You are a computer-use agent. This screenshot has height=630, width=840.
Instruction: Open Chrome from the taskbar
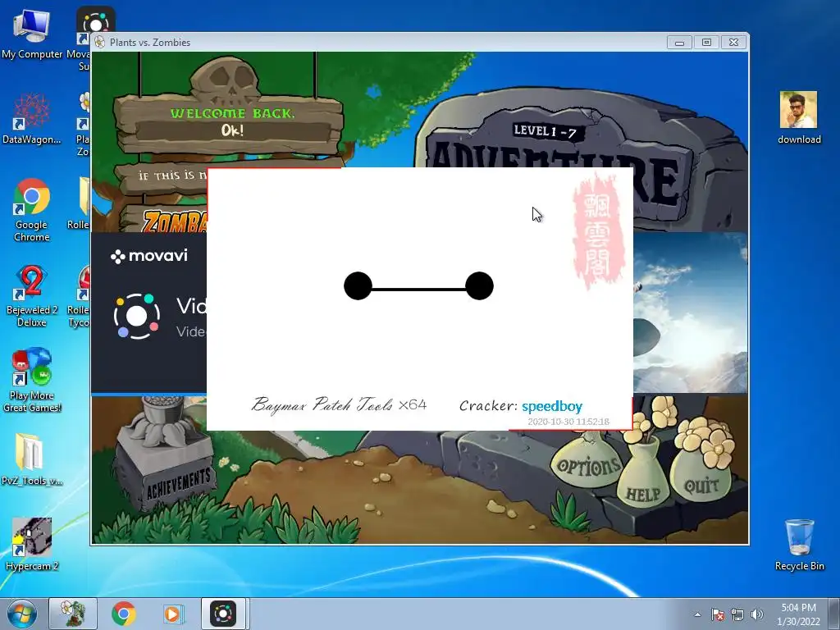coord(124,614)
